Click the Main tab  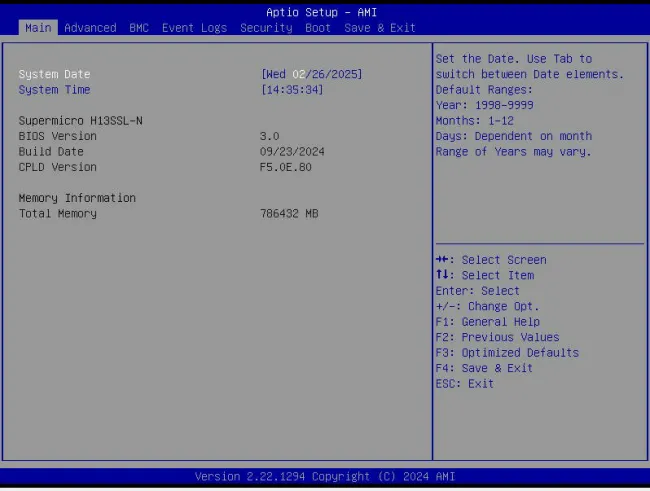38,28
